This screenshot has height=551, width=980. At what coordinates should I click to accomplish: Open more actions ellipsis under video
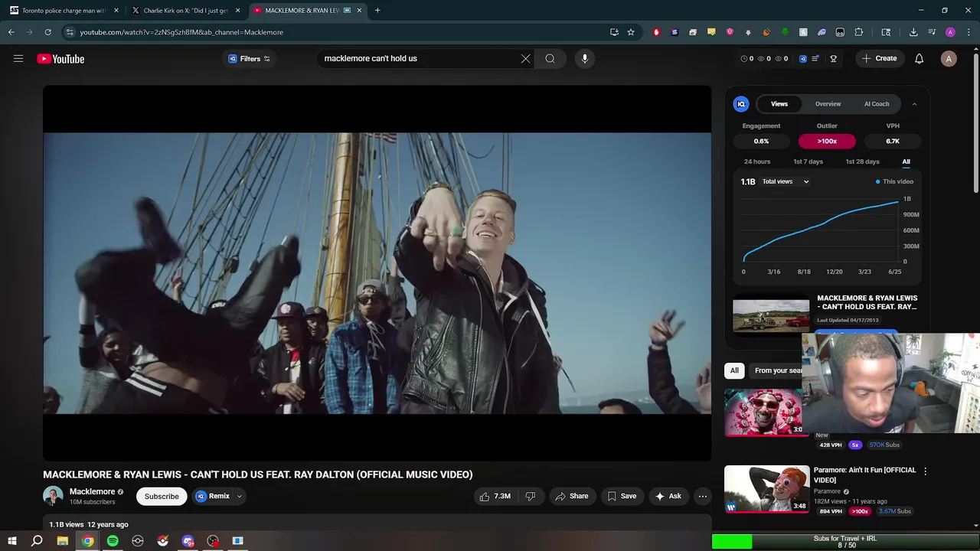(702, 496)
